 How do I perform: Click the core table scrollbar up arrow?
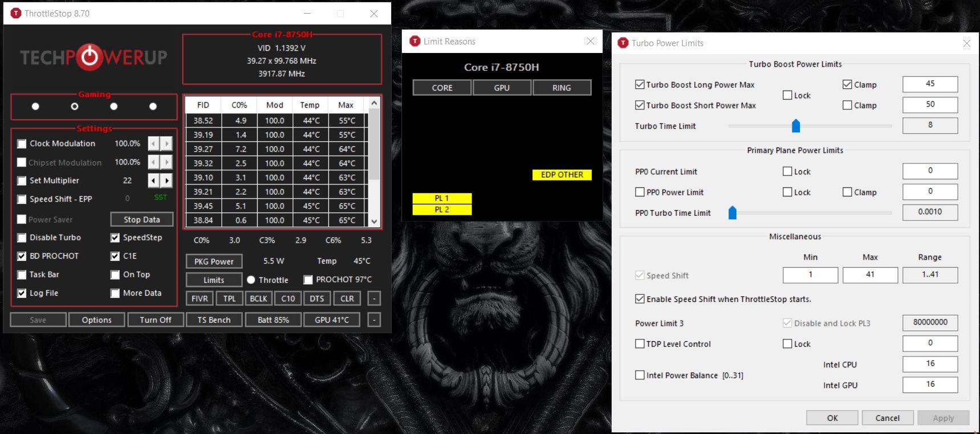pyautogui.click(x=374, y=103)
